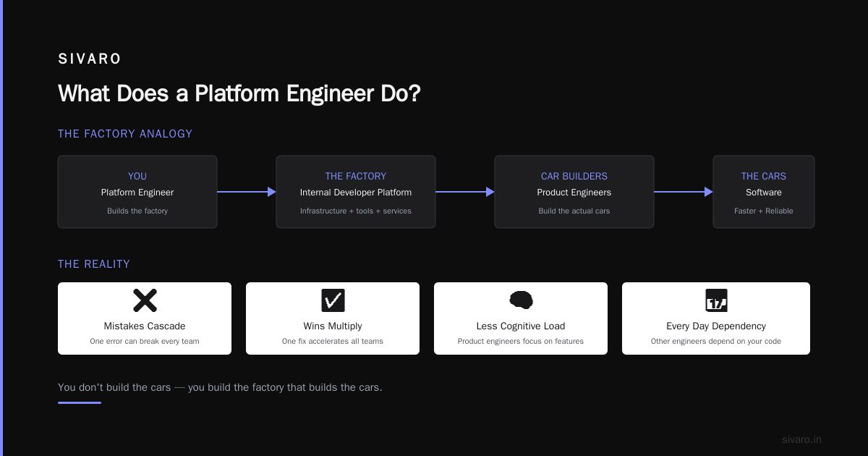Click the brain icon above Less Cognitive Load
Screen dimensions: 868x456
[x=521, y=300]
